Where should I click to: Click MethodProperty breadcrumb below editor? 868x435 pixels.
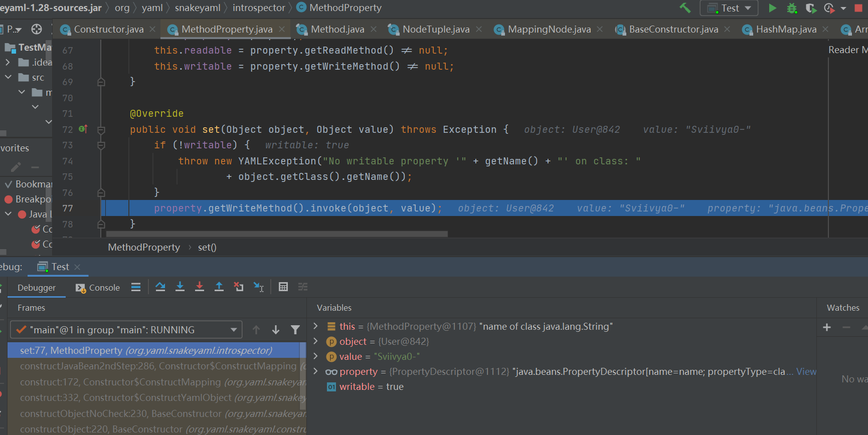tap(144, 248)
